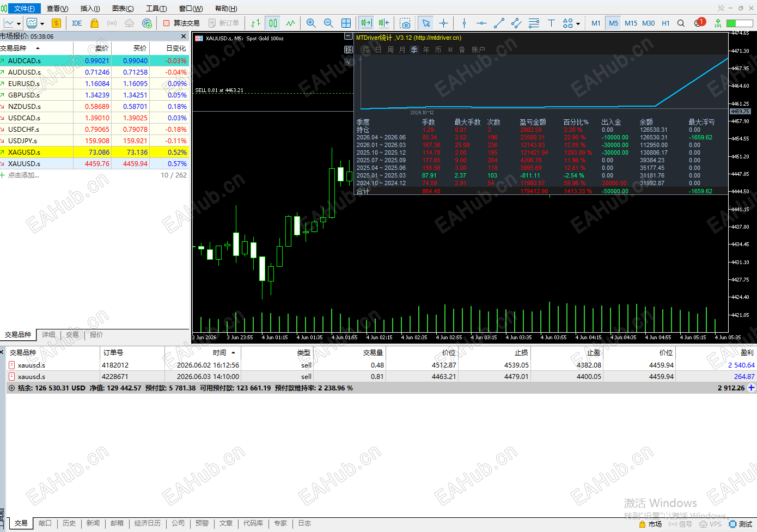Image resolution: width=757 pixels, height=532 pixels.
Task: Switch chart to candlestick style
Action: [x=273, y=23]
